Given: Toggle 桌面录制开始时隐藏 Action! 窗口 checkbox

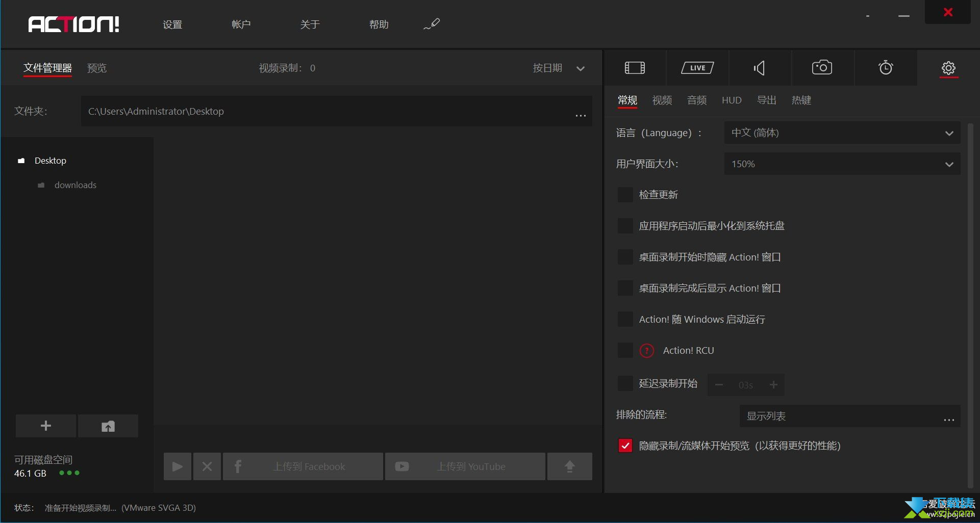Looking at the screenshot, I should [x=625, y=256].
